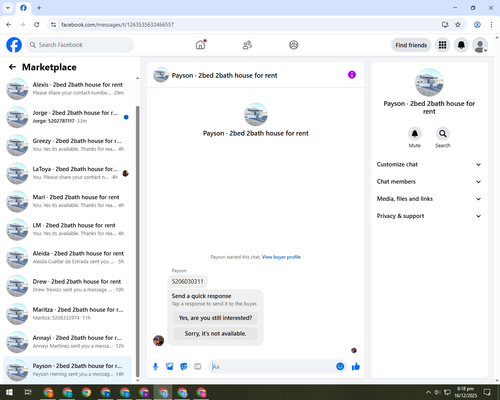500x400 pixels.
Task: Open the Mari 2bed 2bath conversation
Action: (x=67, y=201)
